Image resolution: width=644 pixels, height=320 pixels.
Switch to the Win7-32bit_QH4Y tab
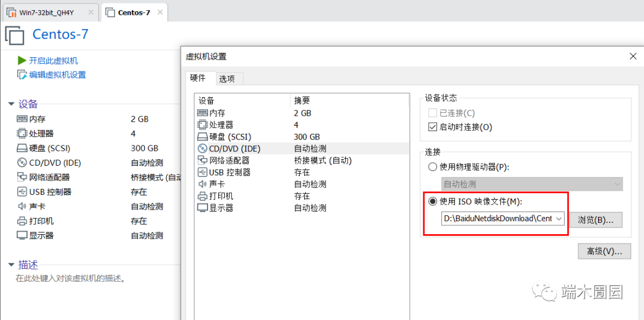(x=49, y=13)
